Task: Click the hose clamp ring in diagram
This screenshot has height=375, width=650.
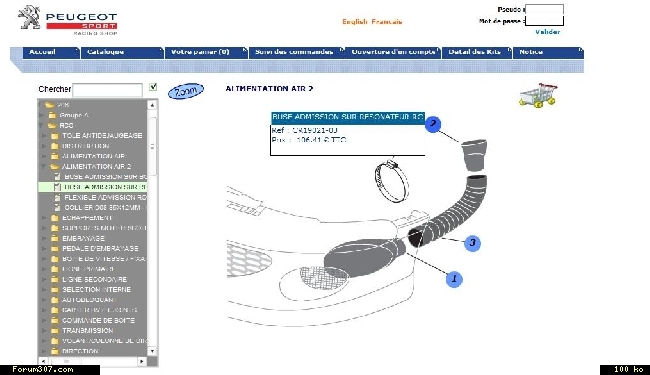Action: click(x=391, y=181)
